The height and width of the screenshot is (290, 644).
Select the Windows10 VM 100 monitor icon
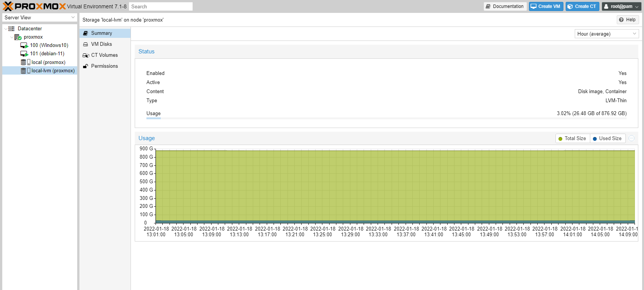pyautogui.click(x=24, y=45)
